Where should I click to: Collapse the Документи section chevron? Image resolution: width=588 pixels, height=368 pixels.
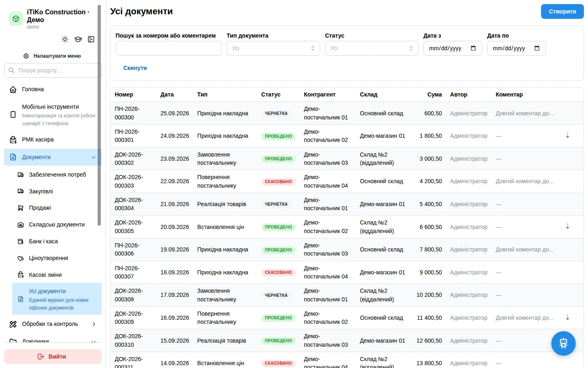[94, 157]
